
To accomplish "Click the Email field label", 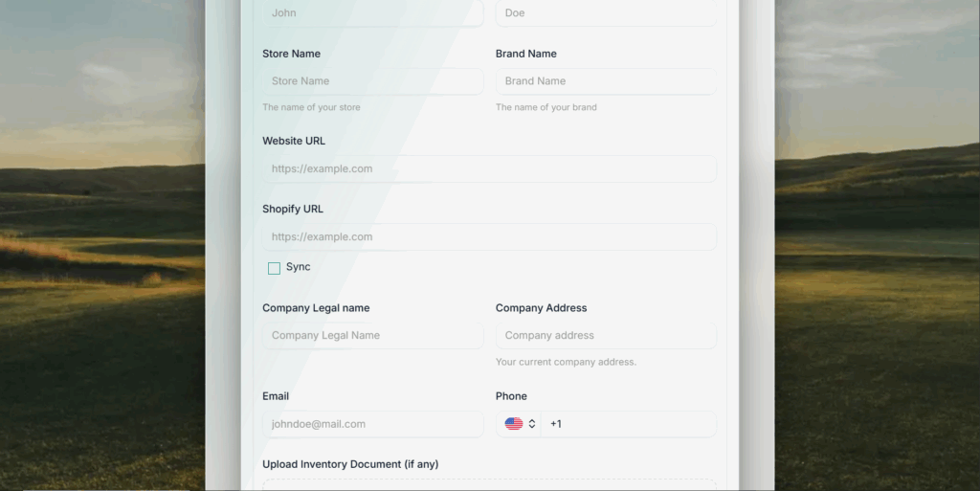I will click(x=276, y=396).
